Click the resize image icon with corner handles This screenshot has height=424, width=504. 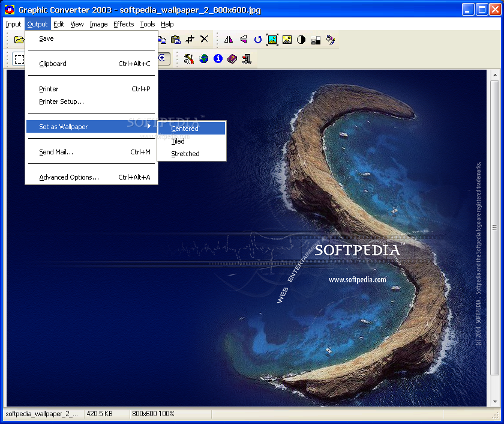(272, 40)
